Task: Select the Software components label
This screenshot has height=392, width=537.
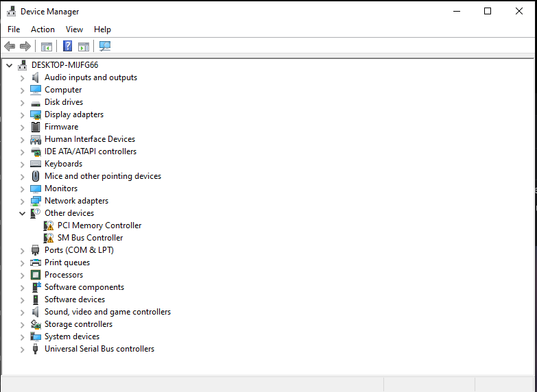Action: tap(84, 287)
